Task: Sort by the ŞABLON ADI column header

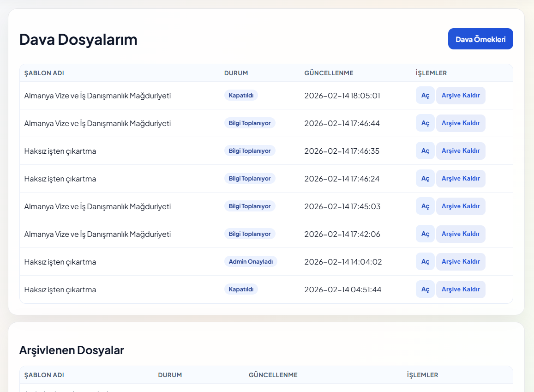Action: tap(44, 73)
